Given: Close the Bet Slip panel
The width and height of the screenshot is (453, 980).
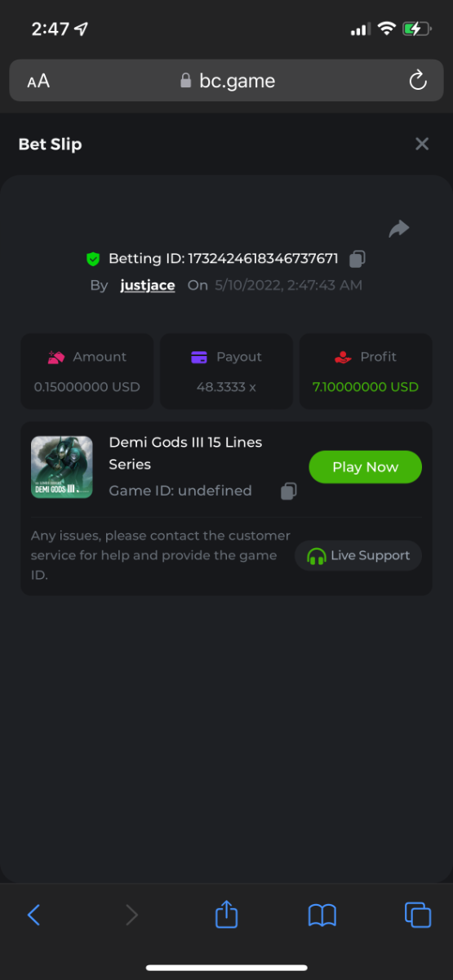Looking at the screenshot, I should (422, 144).
